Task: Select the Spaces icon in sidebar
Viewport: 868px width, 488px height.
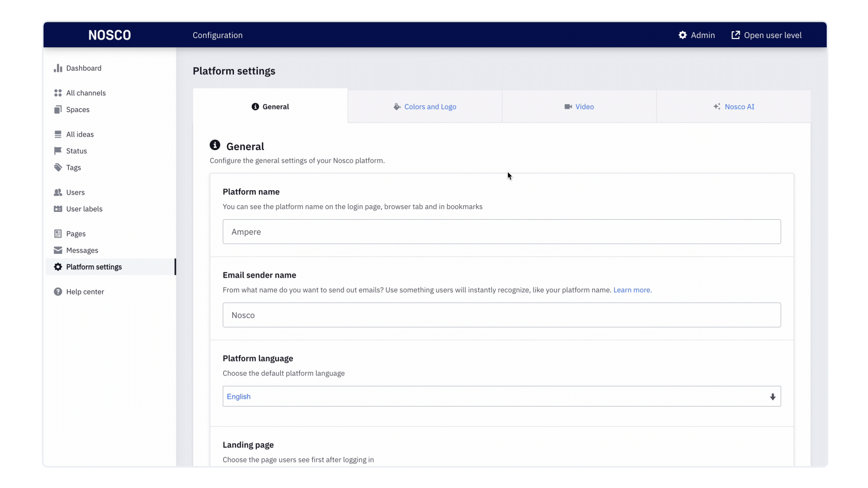Action: point(58,109)
